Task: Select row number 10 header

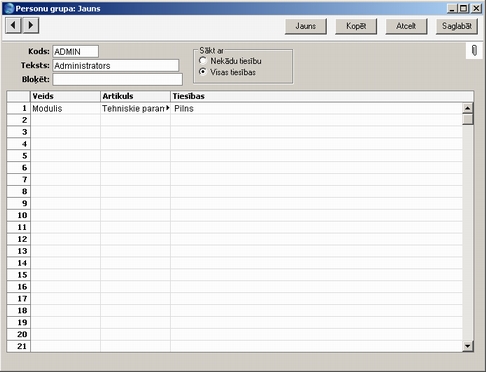Action: 19,215
